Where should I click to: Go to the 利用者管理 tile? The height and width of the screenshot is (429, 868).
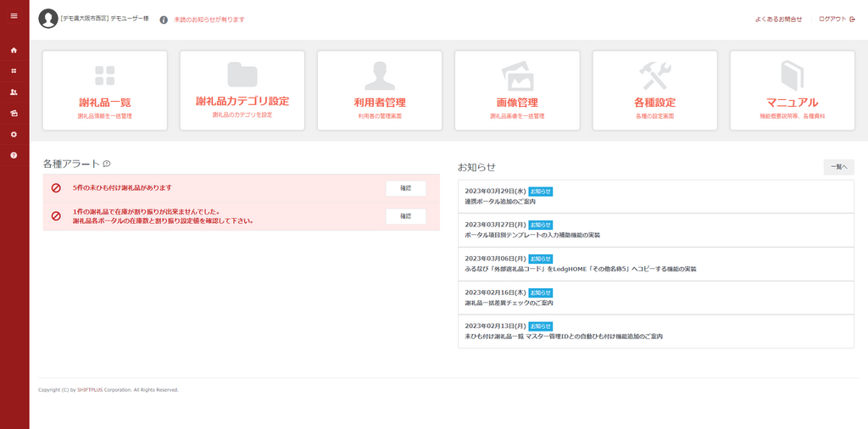pyautogui.click(x=380, y=90)
